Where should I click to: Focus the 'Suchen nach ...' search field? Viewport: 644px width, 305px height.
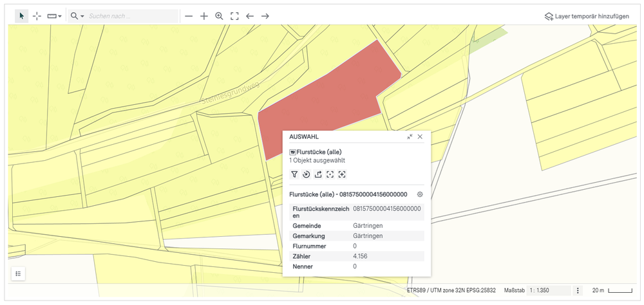(x=132, y=16)
